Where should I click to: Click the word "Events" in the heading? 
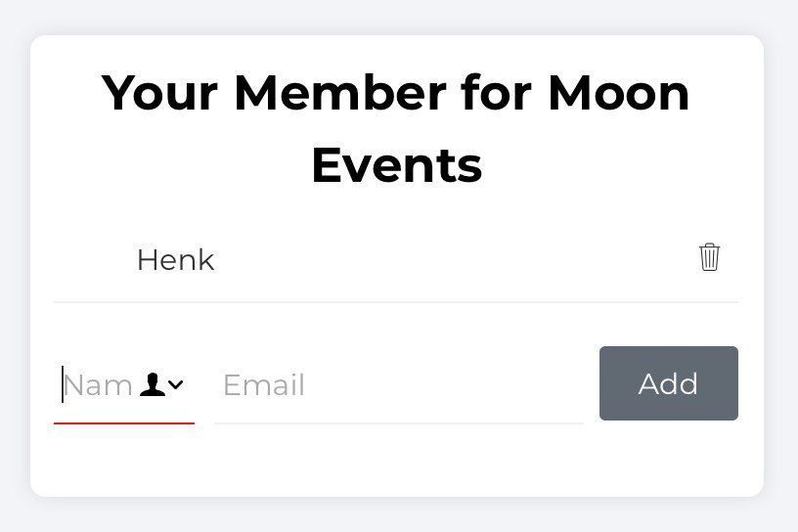click(397, 165)
